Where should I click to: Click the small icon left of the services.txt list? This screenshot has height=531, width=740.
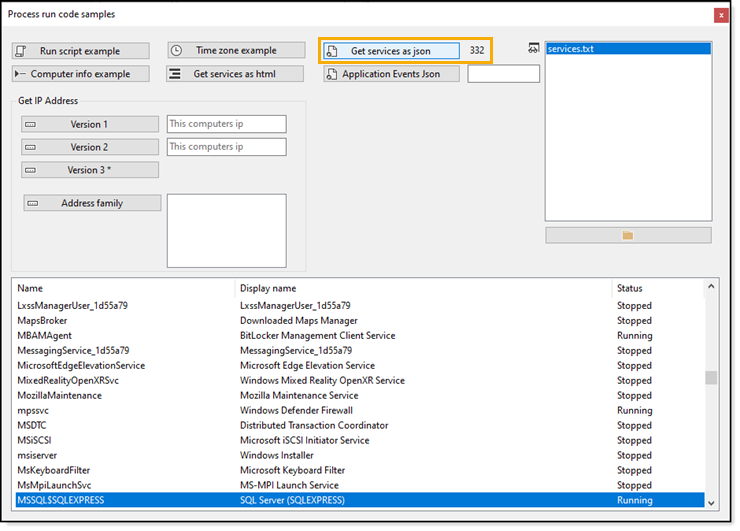tap(533, 48)
